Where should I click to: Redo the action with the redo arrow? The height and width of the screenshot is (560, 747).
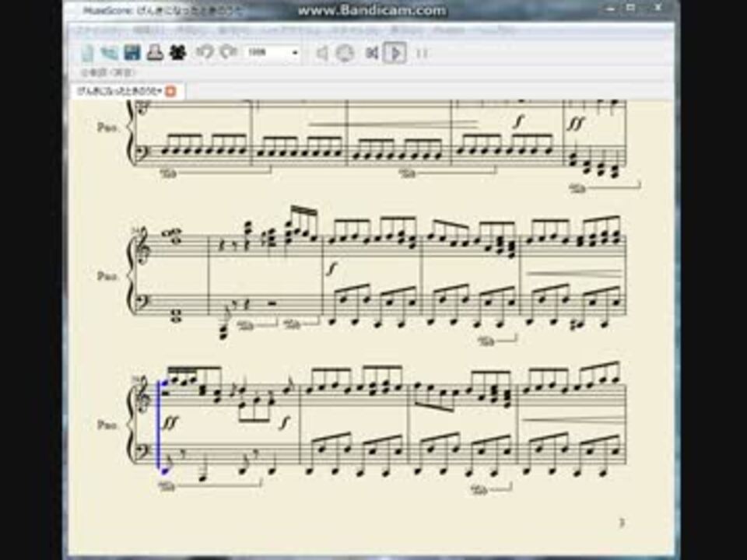pos(228,52)
